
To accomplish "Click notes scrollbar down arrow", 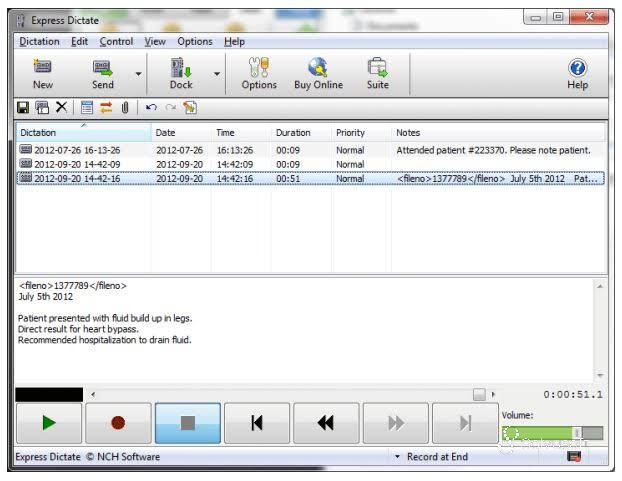I will click(600, 375).
